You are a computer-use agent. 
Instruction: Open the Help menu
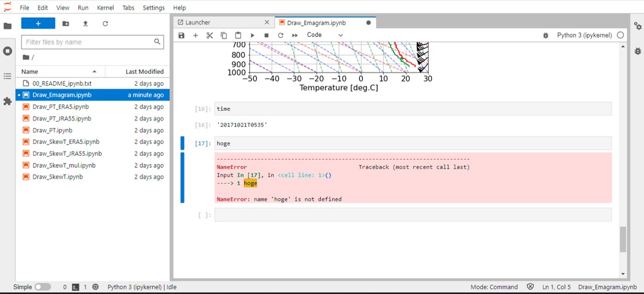(x=179, y=8)
